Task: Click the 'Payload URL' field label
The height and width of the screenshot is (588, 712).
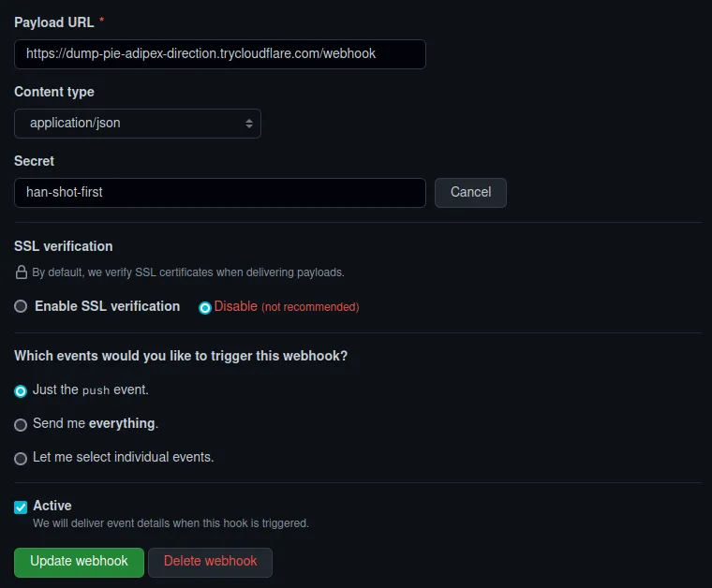Action: 54,22
